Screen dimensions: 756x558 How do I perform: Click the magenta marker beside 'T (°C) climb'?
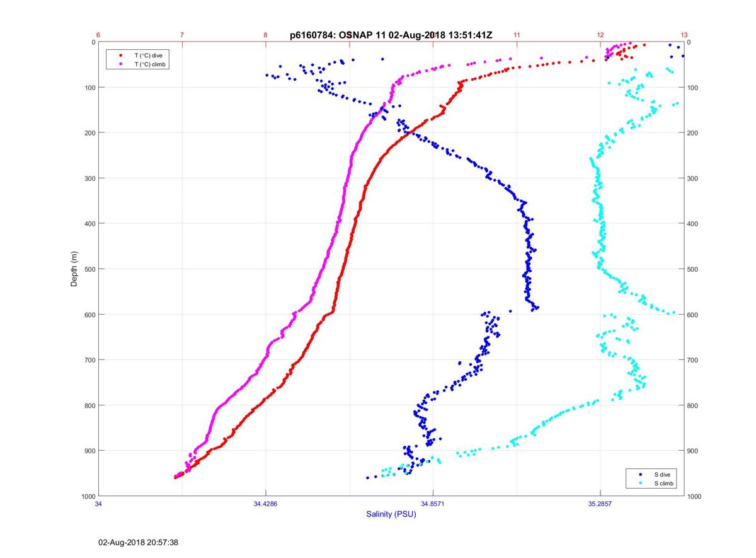(120, 64)
